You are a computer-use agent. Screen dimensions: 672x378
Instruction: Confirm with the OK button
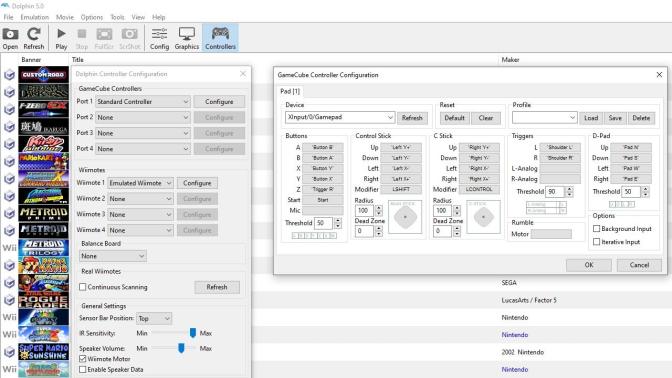[x=589, y=265]
